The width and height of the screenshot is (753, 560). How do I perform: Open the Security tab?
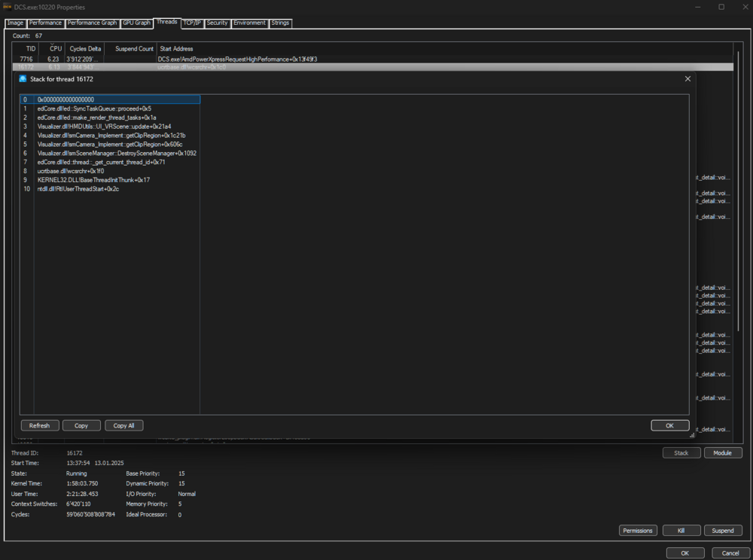tap(217, 23)
